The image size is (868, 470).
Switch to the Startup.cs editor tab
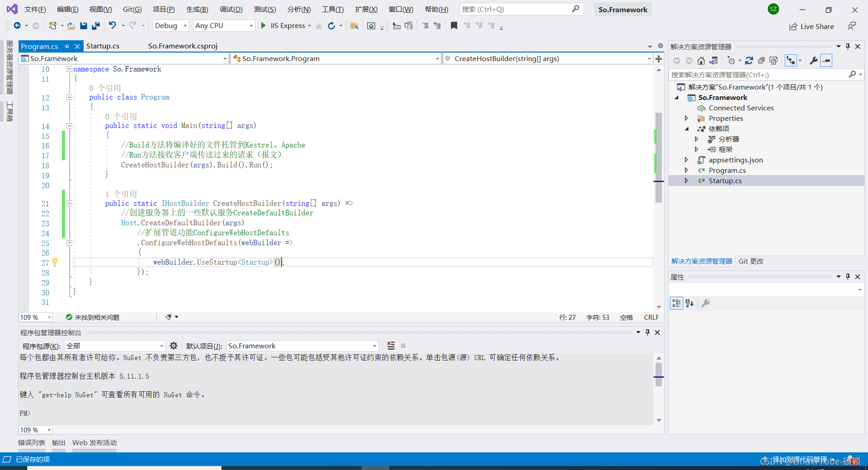(103, 46)
